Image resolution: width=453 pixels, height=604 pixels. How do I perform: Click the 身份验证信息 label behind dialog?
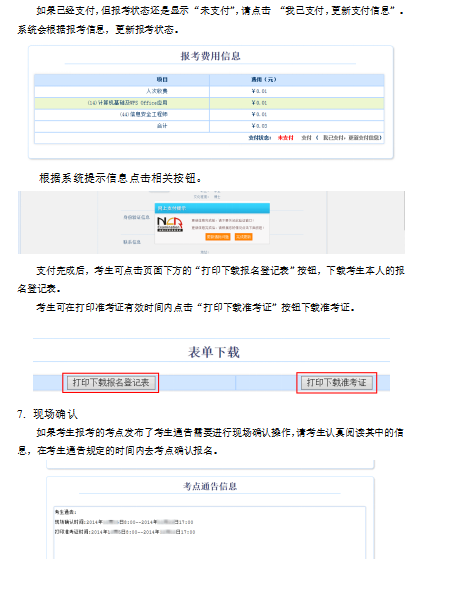pyautogui.click(x=136, y=217)
